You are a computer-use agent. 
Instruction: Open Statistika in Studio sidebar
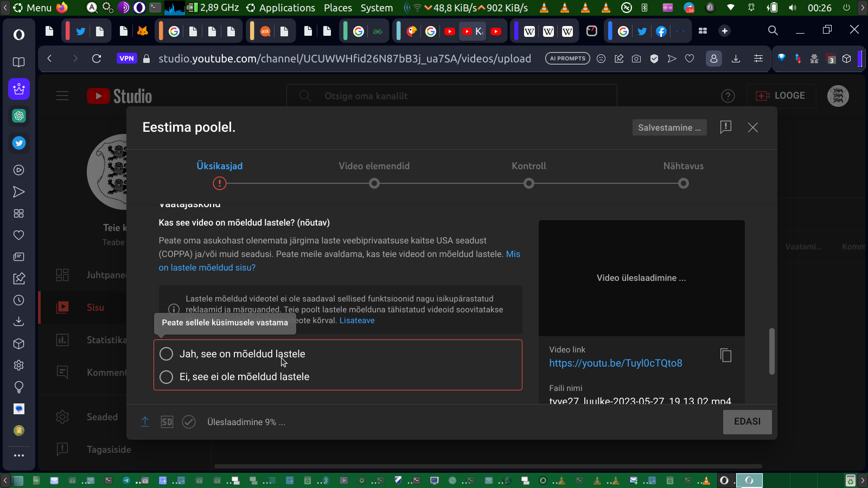92,340
